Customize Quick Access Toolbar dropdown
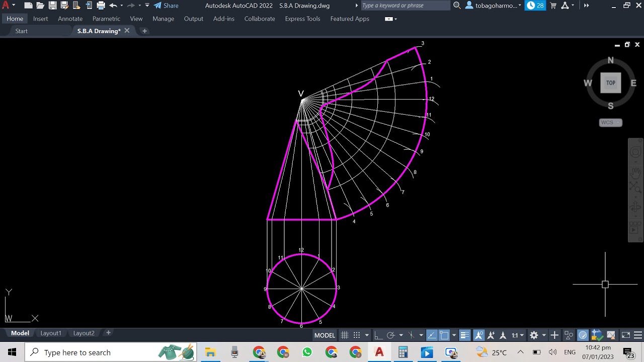The image size is (644, 362). tap(147, 6)
